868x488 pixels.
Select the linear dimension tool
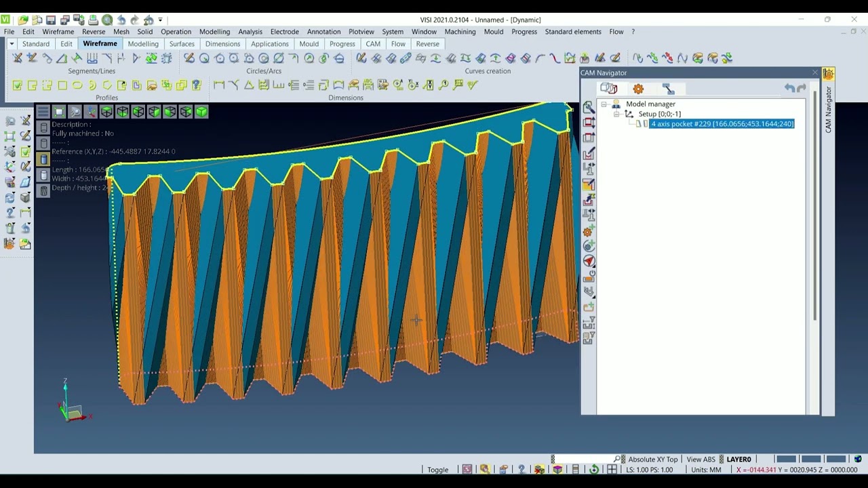[219, 85]
